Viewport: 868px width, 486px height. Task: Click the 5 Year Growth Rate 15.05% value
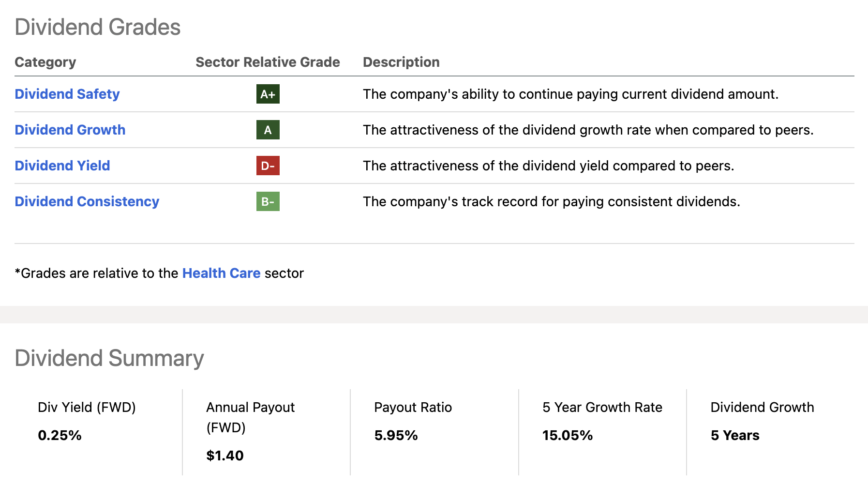pos(567,435)
